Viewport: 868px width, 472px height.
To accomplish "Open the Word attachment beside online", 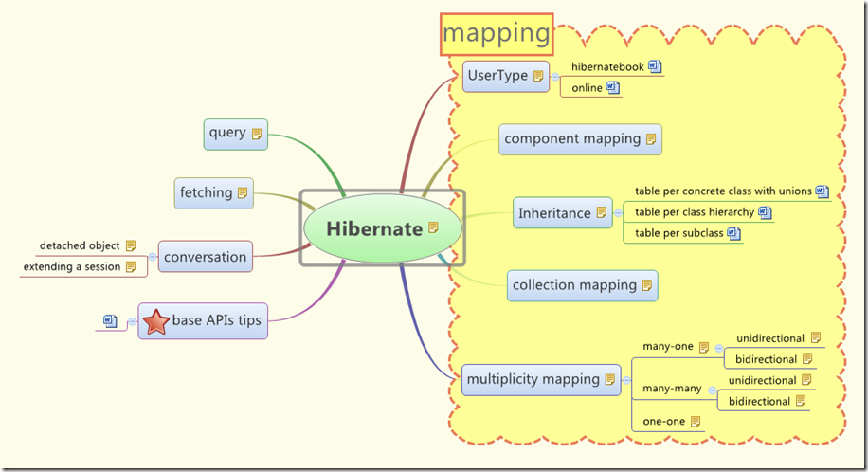I will pyautogui.click(x=612, y=87).
